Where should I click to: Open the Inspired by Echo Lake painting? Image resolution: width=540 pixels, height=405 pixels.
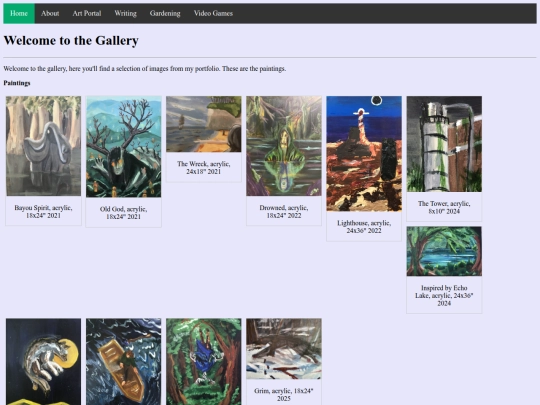444,251
